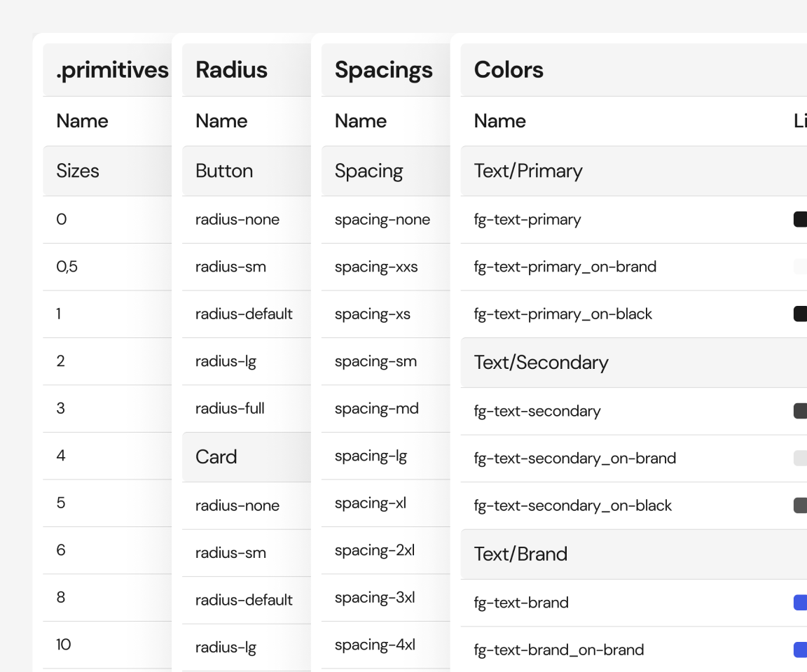The width and height of the screenshot is (807, 672).
Task: Select radius-default in the Card group
Action: (247, 601)
